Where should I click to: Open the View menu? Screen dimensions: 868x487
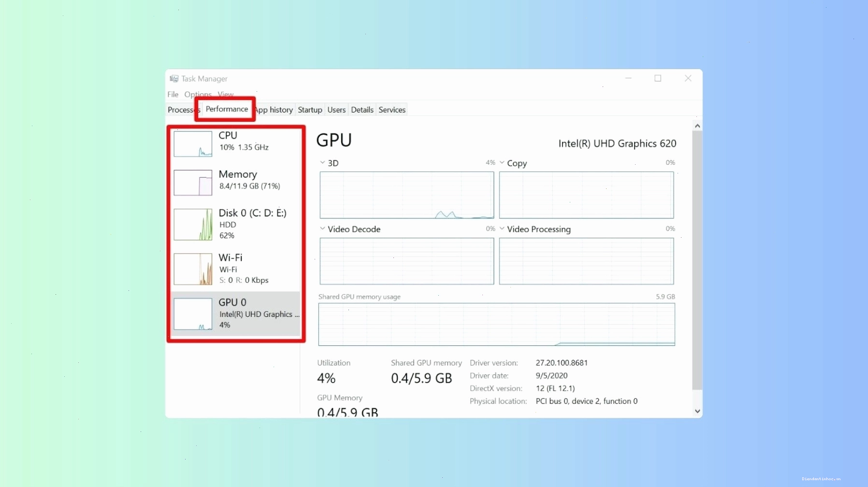(225, 94)
